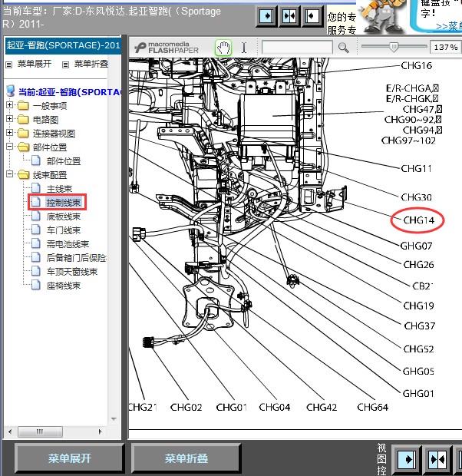Click the FlashPaper search text box
The width and height of the screenshot is (462, 476).
click(297, 48)
